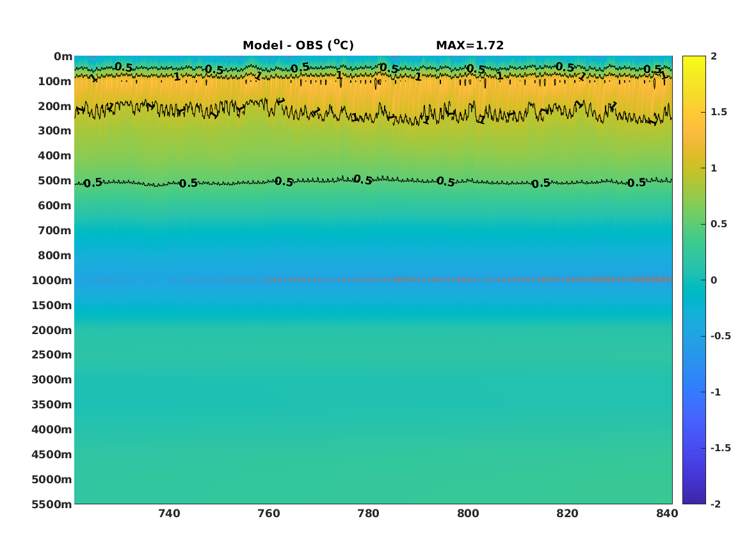Screen dimensions: 747x560
Task: Select the '3000m' depth axis label
Action: tap(52, 380)
